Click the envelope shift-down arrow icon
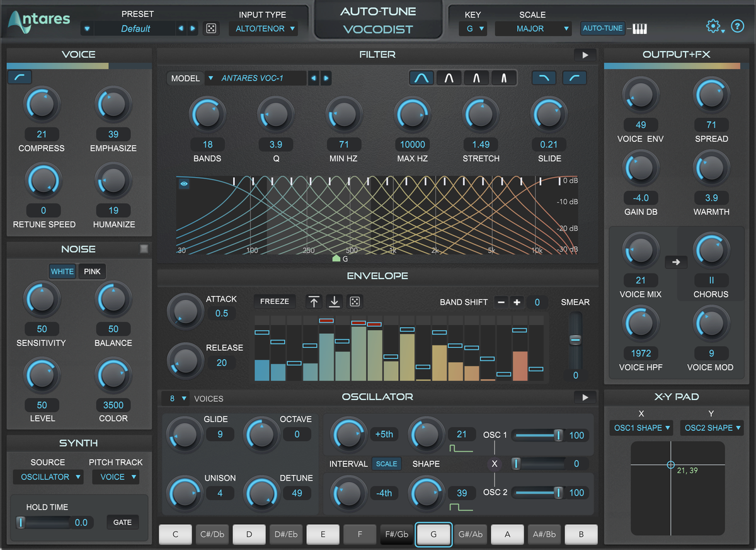Screen dimensions: 756x550 coord(335,301)
